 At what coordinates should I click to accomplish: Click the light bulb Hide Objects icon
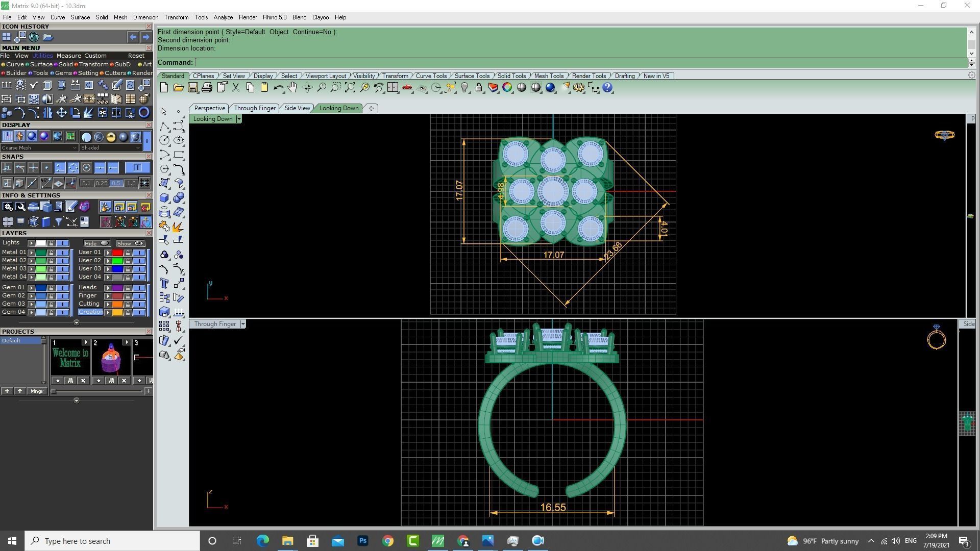tap(464, 88)
